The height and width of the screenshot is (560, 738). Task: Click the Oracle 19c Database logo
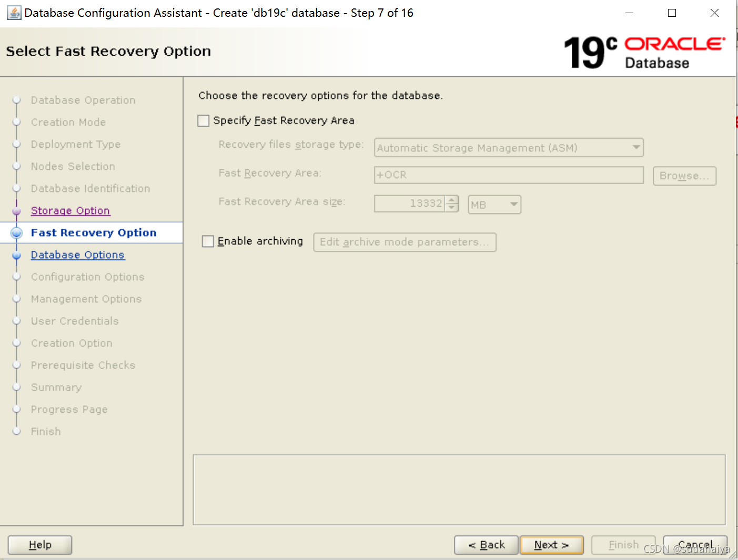click(644, 53)
